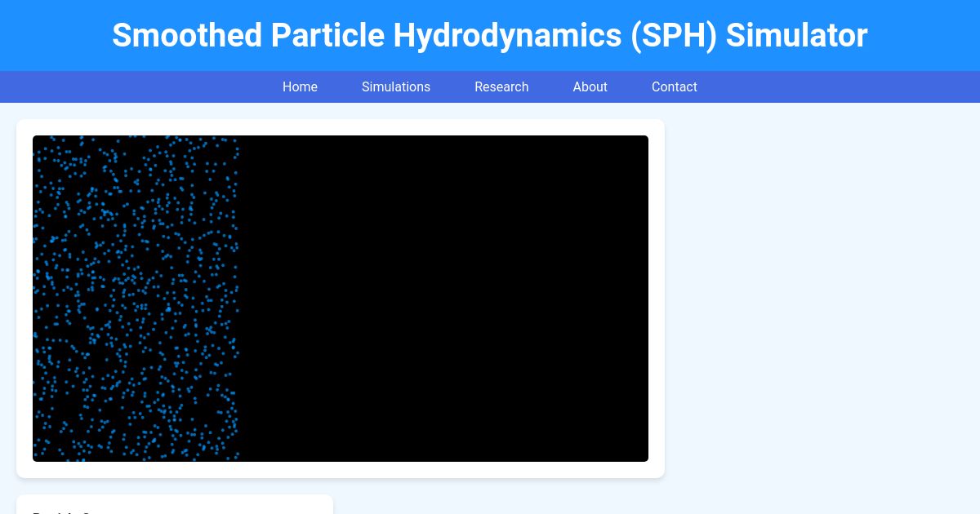Open the Simulations navigation link
The height and width of the screenshot is (514, 980).
tap(396, 86)
